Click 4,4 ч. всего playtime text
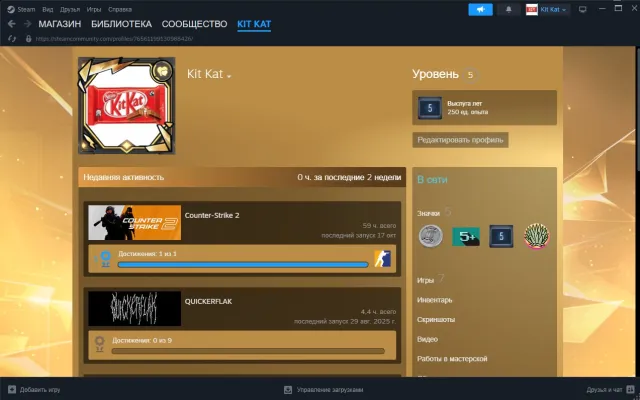The height and width of the screenshot is (400, 640). click(x=378, y=312)
